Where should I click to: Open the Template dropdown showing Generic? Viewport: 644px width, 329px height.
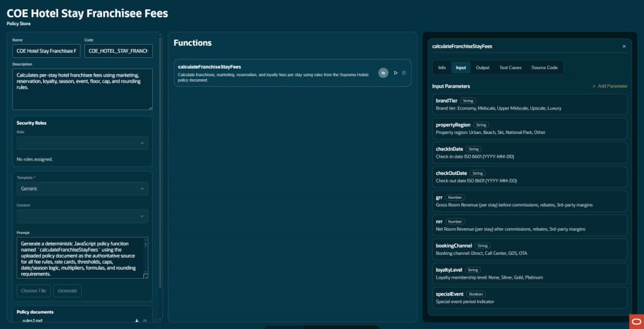82,189
